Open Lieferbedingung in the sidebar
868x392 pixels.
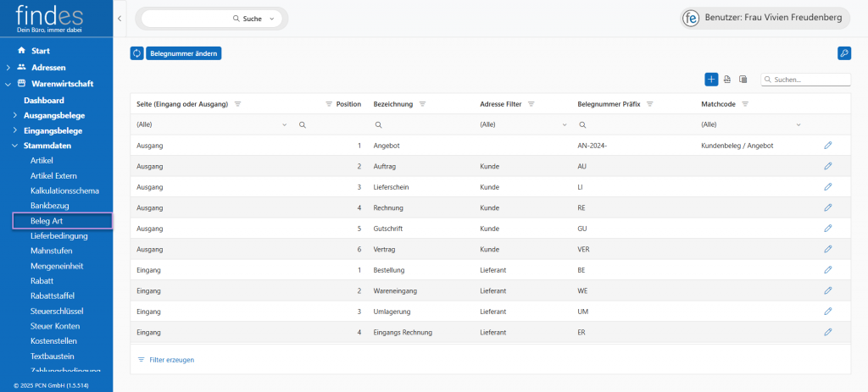(x=58, y=235)
